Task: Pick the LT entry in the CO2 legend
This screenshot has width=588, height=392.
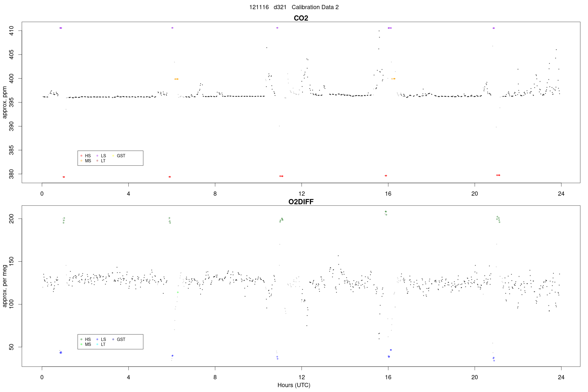Action: point(101,161)
